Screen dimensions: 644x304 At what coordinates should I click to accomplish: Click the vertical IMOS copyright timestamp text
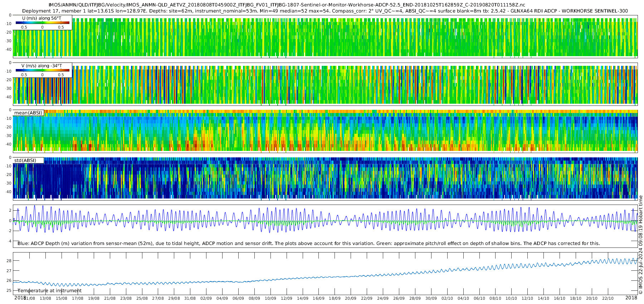640,245
